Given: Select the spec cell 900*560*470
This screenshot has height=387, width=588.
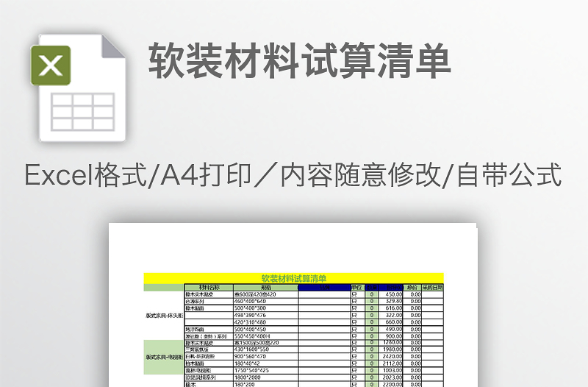Looking at the screenshot, I should pos(266,356).
